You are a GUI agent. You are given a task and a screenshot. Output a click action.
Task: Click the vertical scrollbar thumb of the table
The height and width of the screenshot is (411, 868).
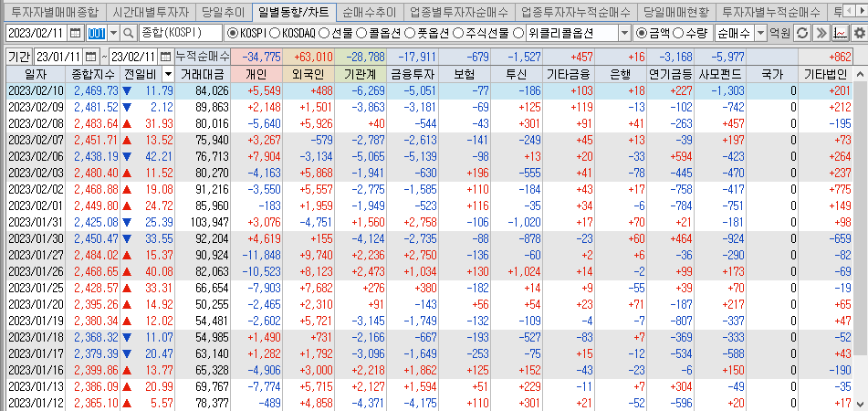click(861, 217)
